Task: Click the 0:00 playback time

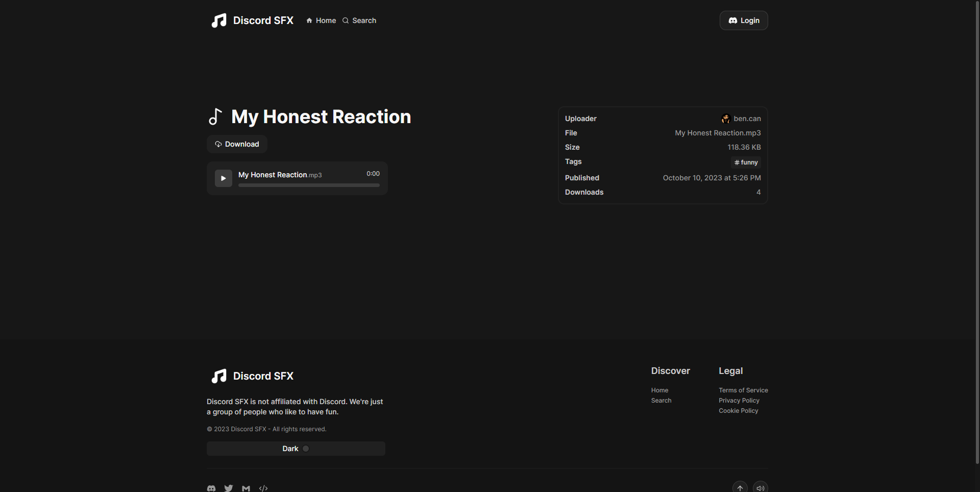Action: [x=373, y=174]
